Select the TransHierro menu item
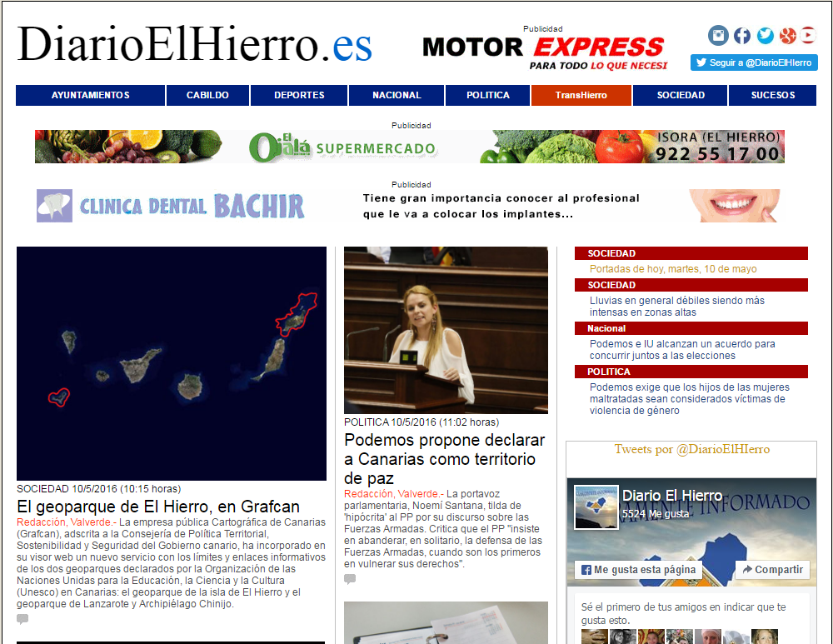 581,95
